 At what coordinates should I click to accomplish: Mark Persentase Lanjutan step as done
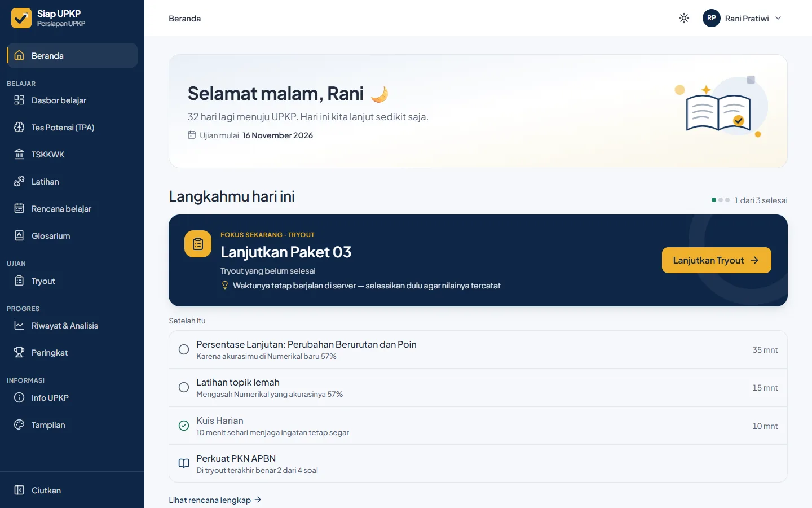tap(184, 349)
